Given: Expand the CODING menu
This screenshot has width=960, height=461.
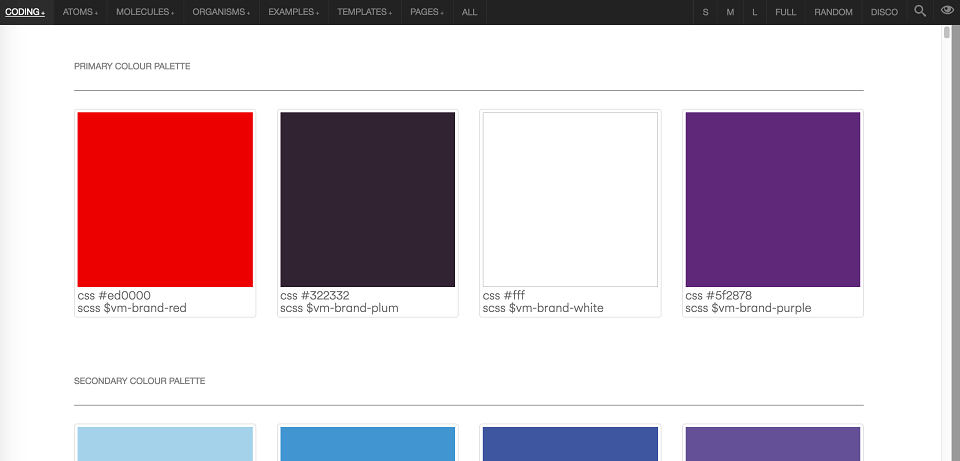Looking at the screenshot, I should click(26, 12).
